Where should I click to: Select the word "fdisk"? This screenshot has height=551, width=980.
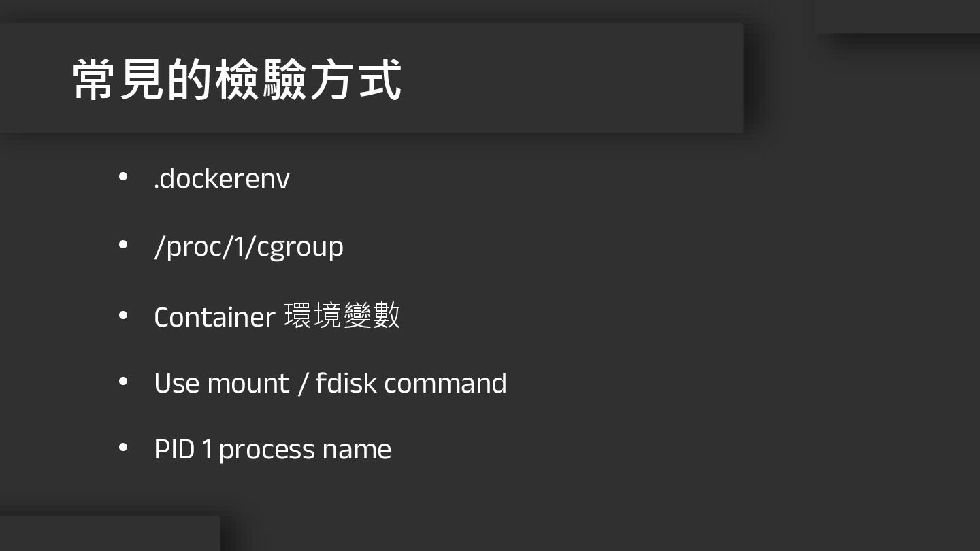(346, 383)
